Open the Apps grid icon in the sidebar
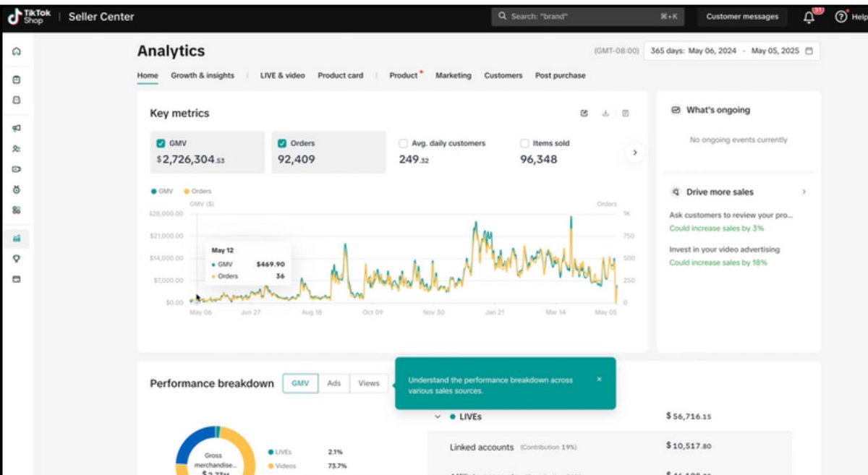This screenshot has height=475, width=868. click(17, 210)
